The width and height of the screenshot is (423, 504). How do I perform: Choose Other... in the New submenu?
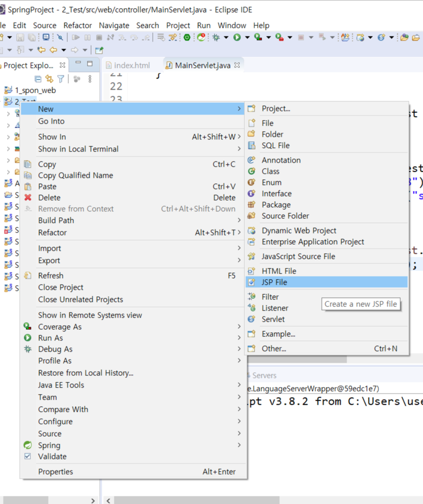(x=326, y=348)
